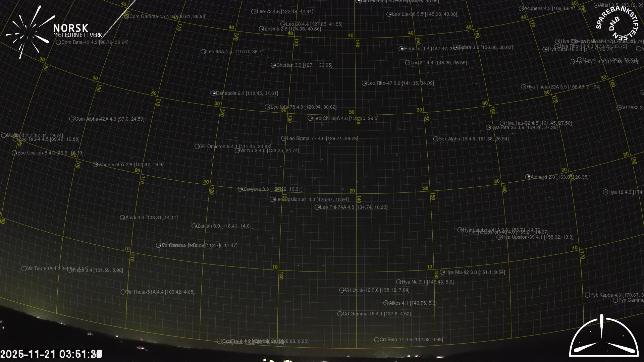Click the compass direction gauge icon
The height and width of the screenshot is (362, 644).
point(603,336)
